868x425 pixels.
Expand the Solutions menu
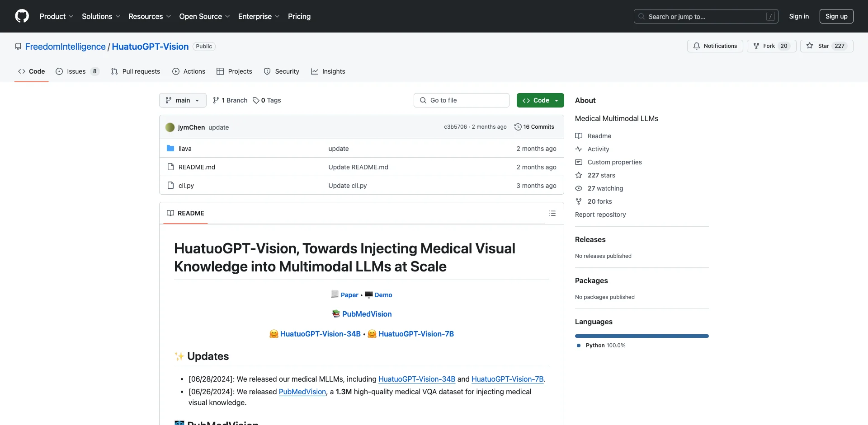101,16
